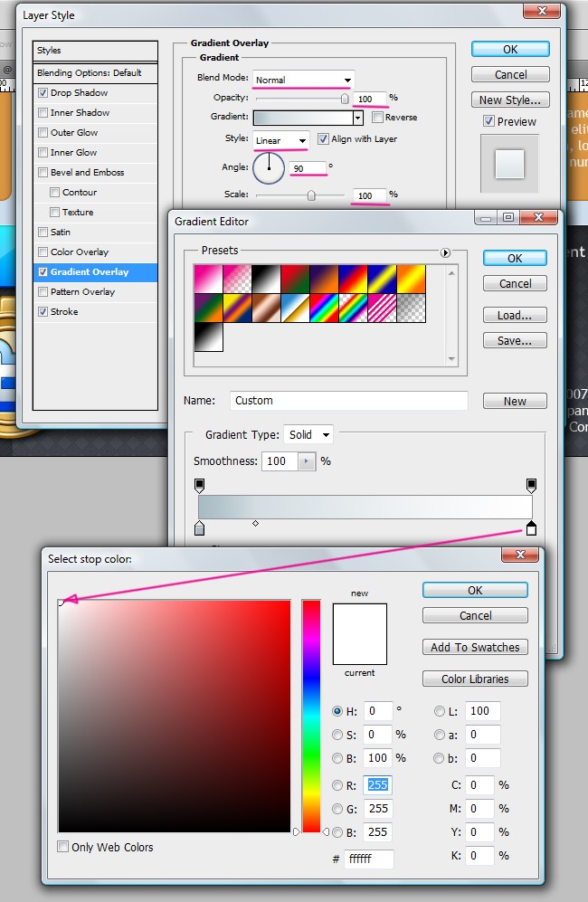Click the gradient midpoint diamond marker
588x902 pixels.
[x=255, y=524]
